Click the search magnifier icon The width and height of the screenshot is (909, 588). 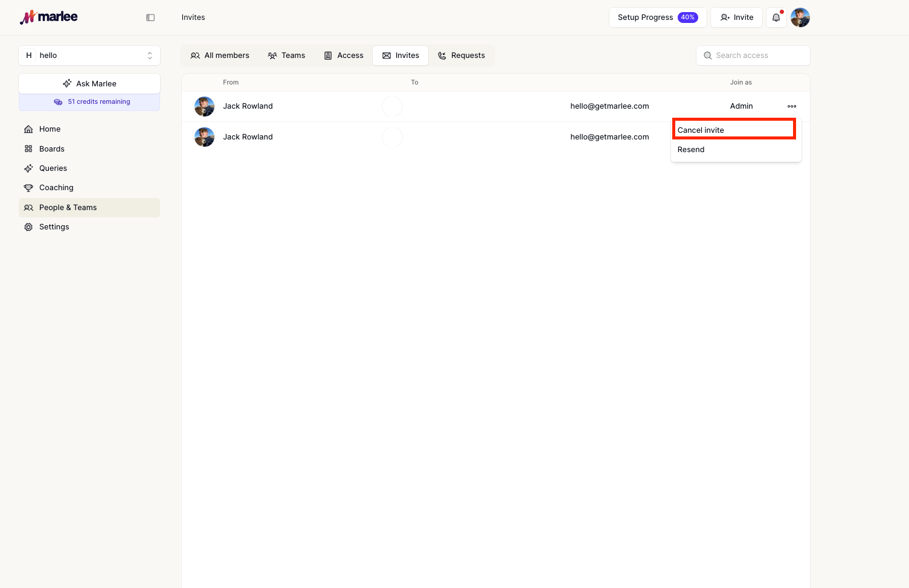coord(708,56)
